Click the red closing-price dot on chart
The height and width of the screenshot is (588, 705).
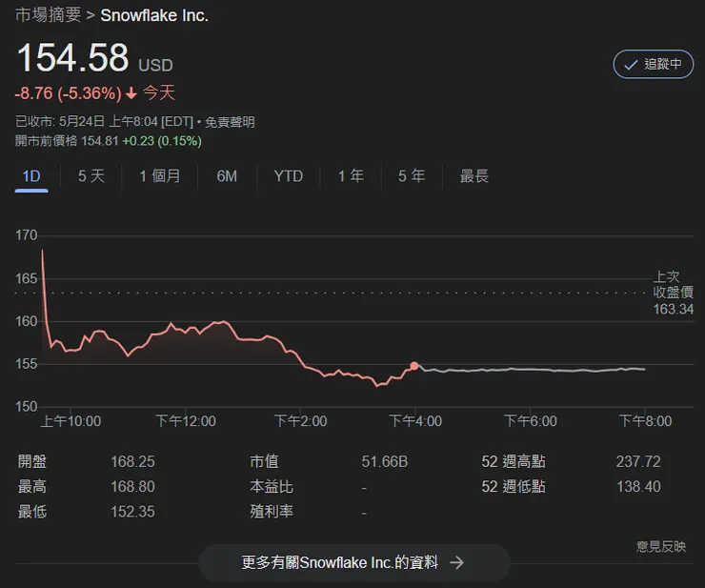[414, 366]
